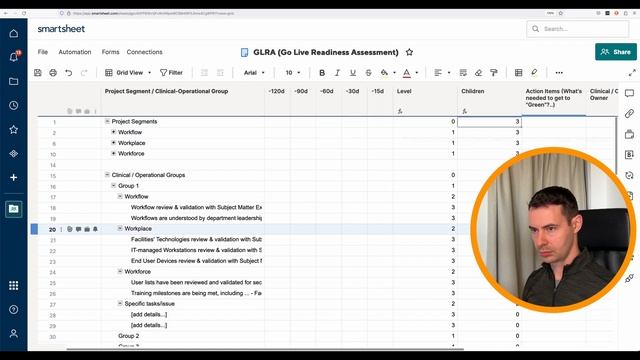
Task: Open the Launcher grid icon in the sidebar
Action: click(x=13, y=285)
